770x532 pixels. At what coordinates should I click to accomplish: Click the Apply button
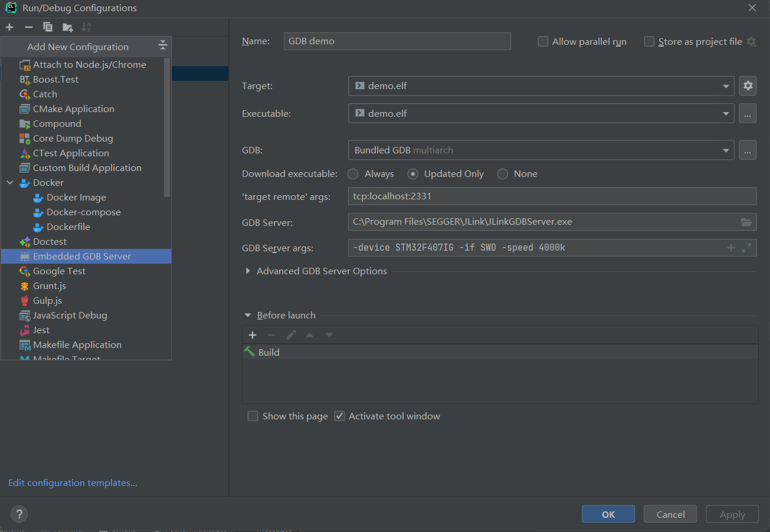click(x=732, y=514)
